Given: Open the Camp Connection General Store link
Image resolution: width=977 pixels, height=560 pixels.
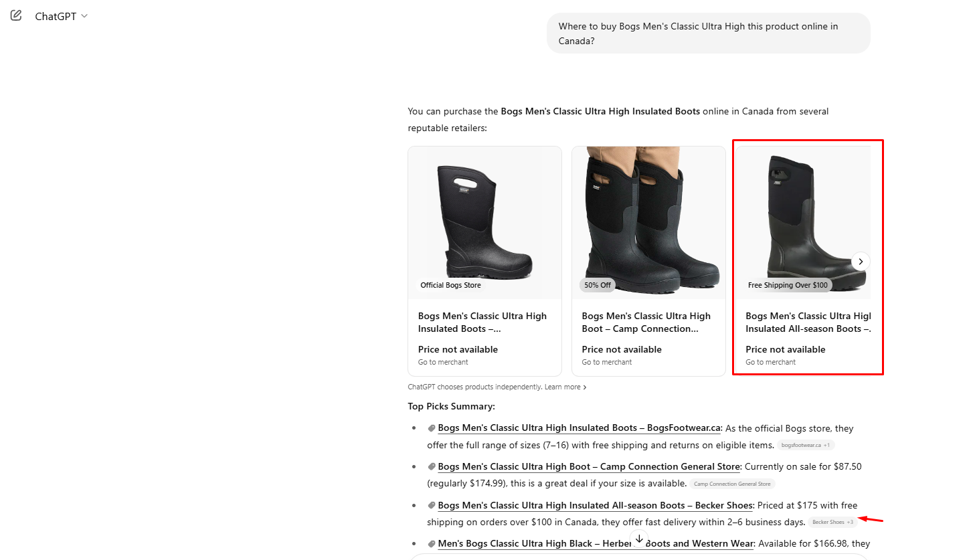Looking at the screenshot, I should [589, 467].
